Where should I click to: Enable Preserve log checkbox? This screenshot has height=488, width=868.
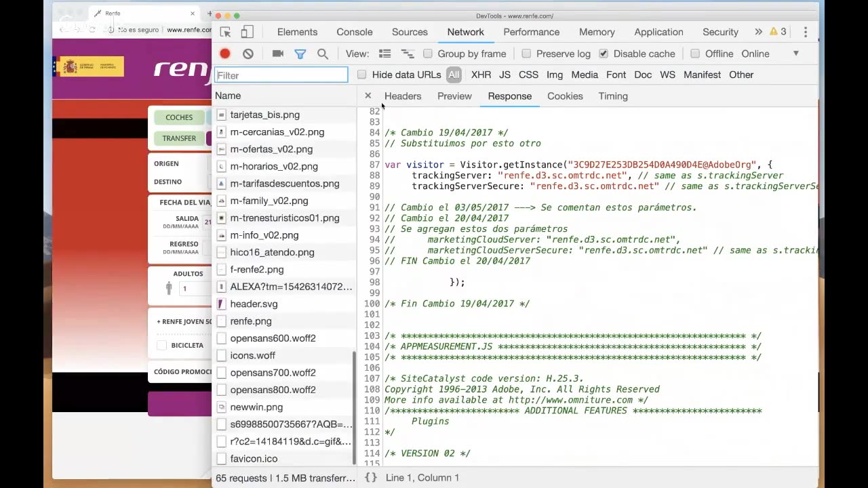[x=526, y=54]
